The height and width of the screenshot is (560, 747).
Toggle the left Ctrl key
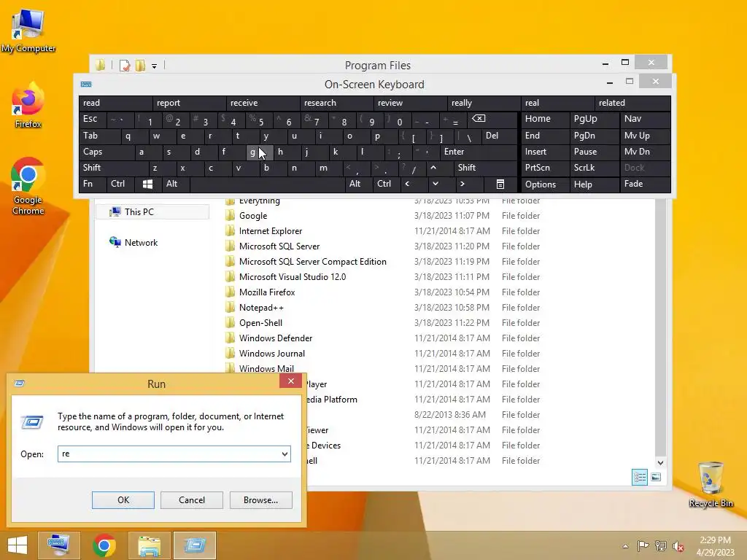point(120,184)
